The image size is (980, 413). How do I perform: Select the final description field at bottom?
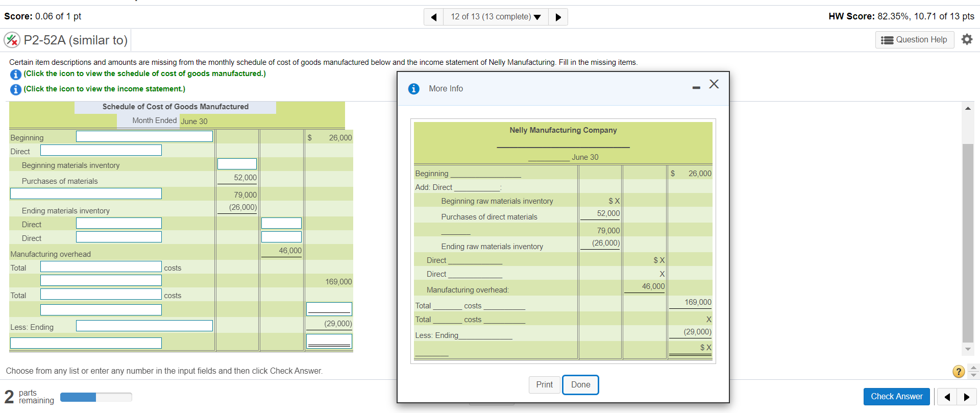(86, 343)
